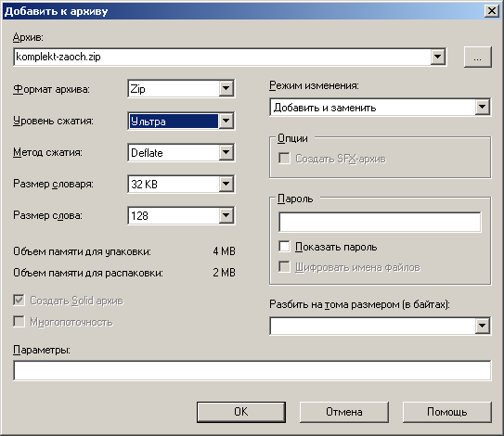This screenshot has height=436, width=504.
Task: Confirm with the OK button
Action: click(241, 412)
